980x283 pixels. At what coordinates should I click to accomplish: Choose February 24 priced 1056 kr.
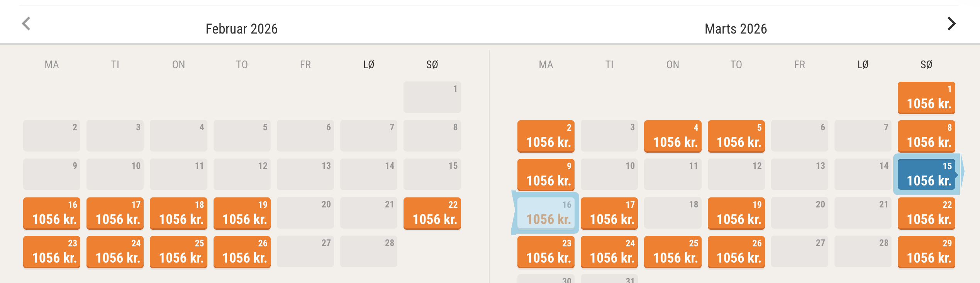point(115,252)
